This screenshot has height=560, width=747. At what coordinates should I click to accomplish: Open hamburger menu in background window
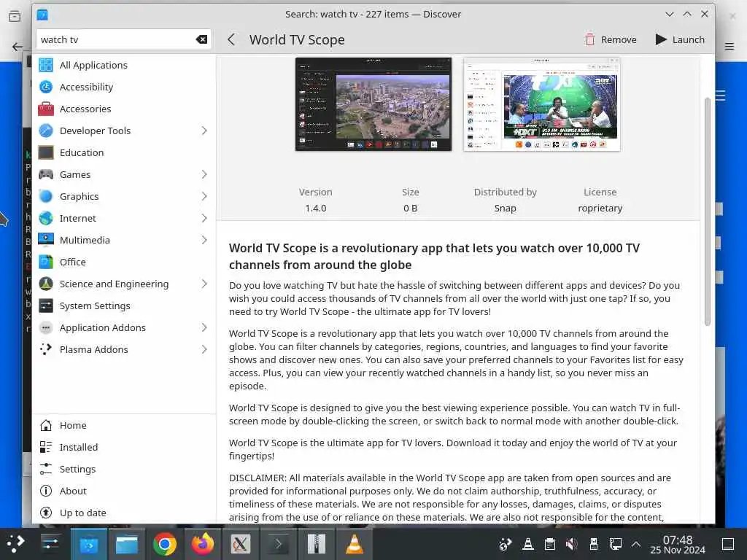(x=729, y=46)
